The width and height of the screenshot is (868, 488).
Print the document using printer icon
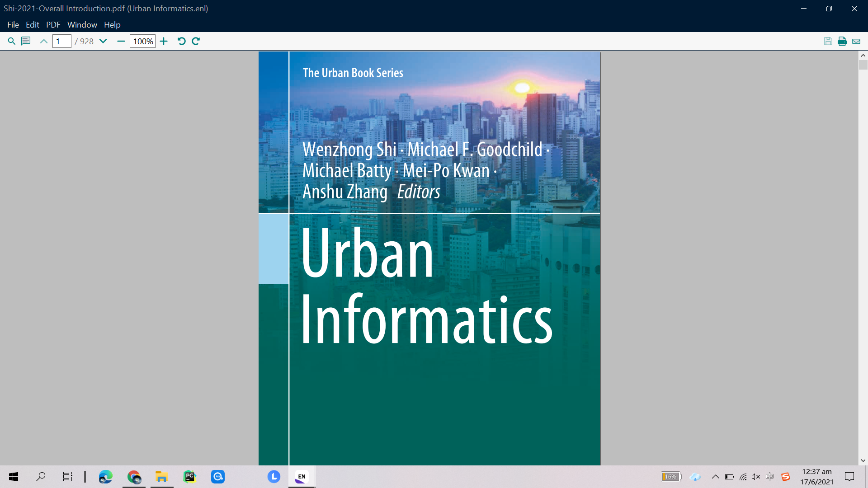click(x=842, y=41)
